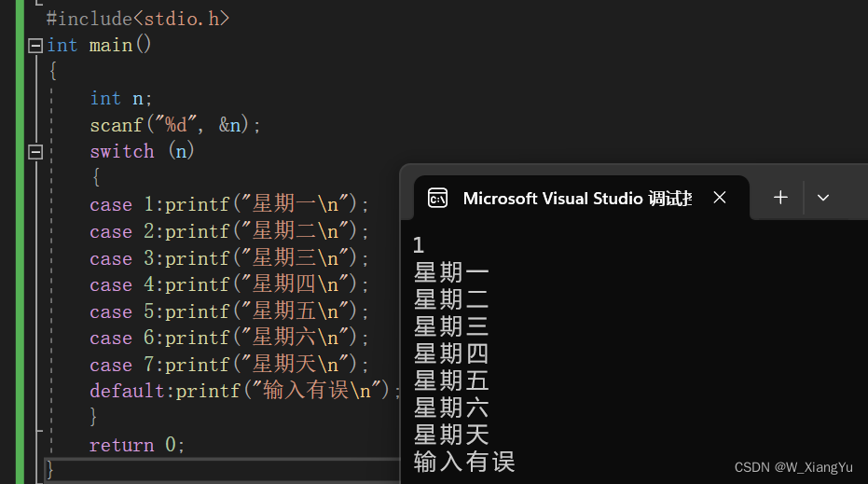Click the case 4 printf line

click(229, 284)
